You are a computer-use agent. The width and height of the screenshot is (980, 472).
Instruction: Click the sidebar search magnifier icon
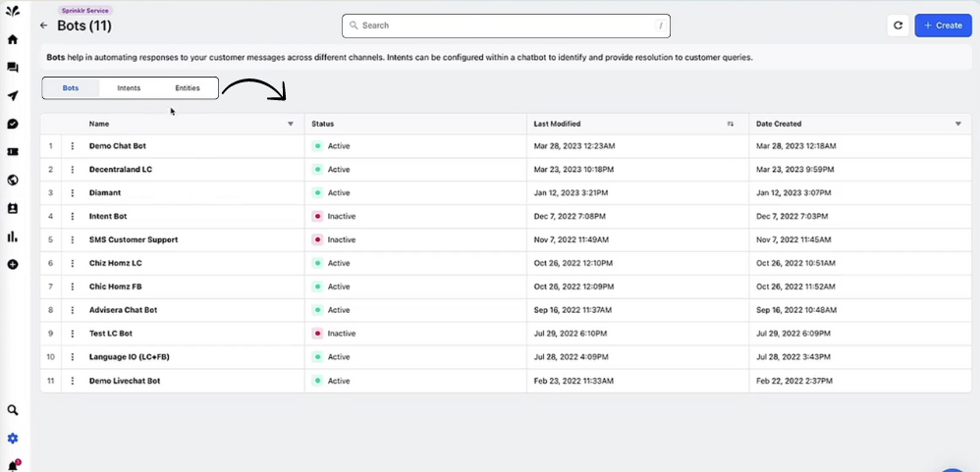click(13, 410)
